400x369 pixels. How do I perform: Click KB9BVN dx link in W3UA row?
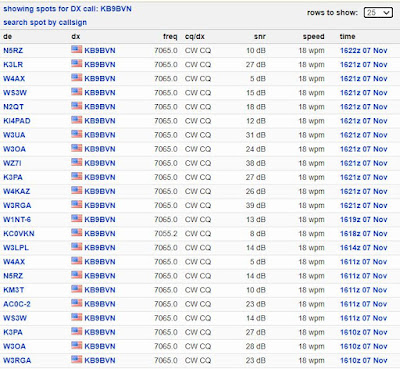(x=100, y=135)
